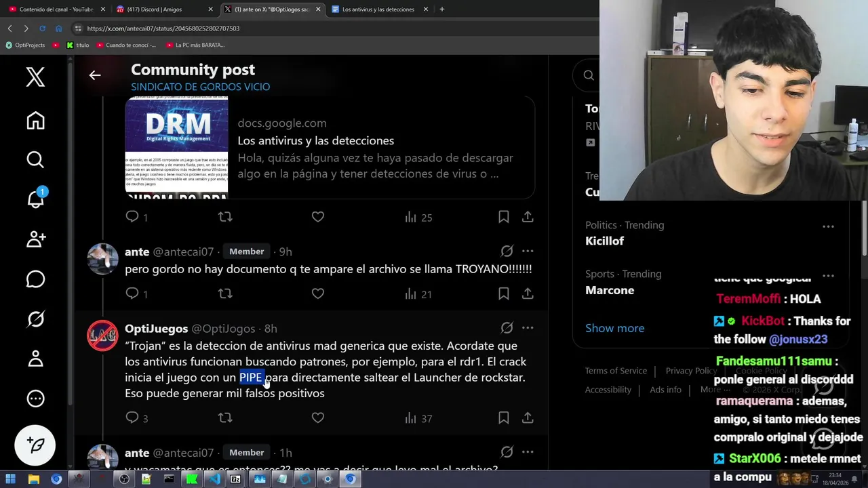The height and width of the screenshot is (488, 868).
Task: Open DRM document thumbnail
Action: click(x=176, y=148)
